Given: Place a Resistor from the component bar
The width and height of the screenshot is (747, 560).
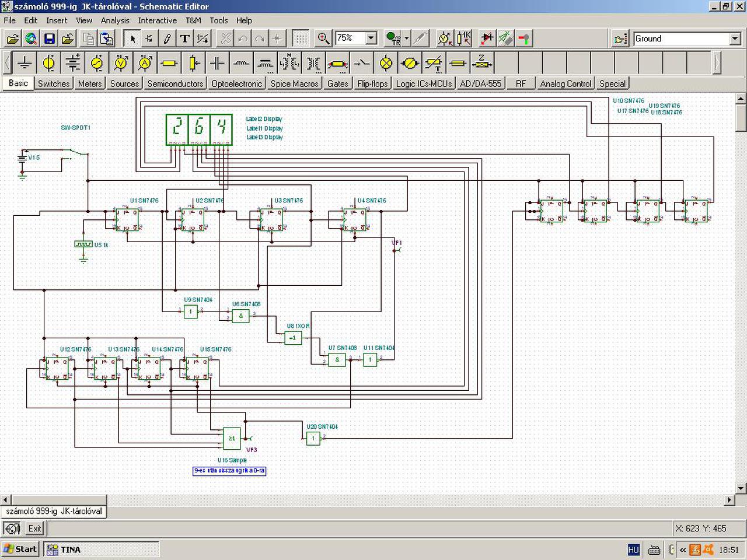Looking at the screenshot, I should tap(169, 62).
